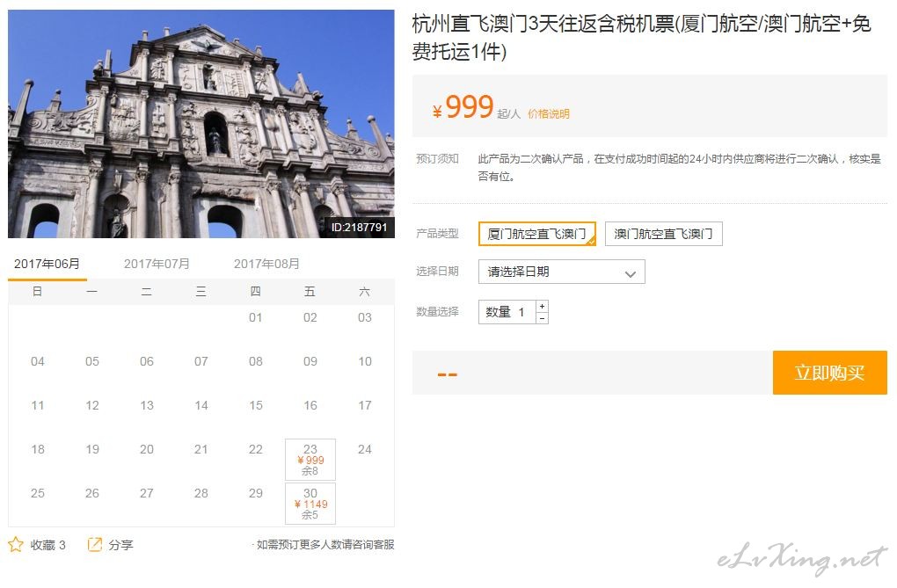Click the quantity input field
897x588 pixels.
click(x=507, y=312)
